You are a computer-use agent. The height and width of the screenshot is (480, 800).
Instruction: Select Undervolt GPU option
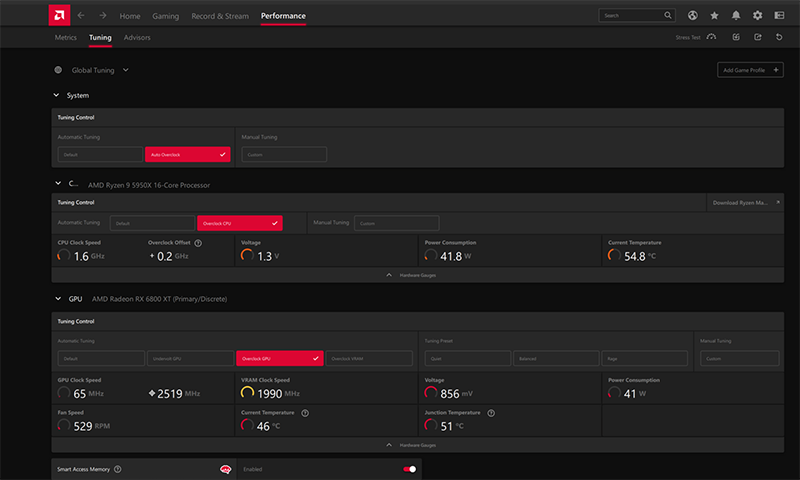coord(190,358)
